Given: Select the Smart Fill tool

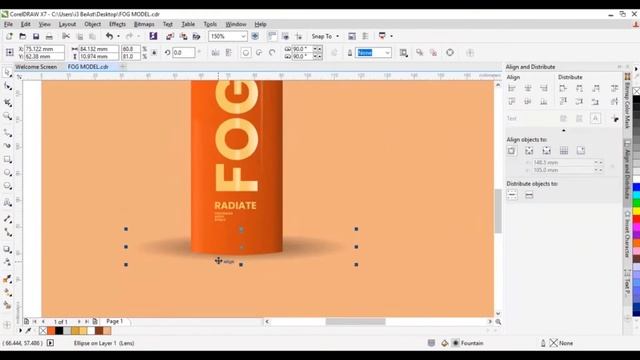Looking at the screenshot, I should [x=7, y=305].
